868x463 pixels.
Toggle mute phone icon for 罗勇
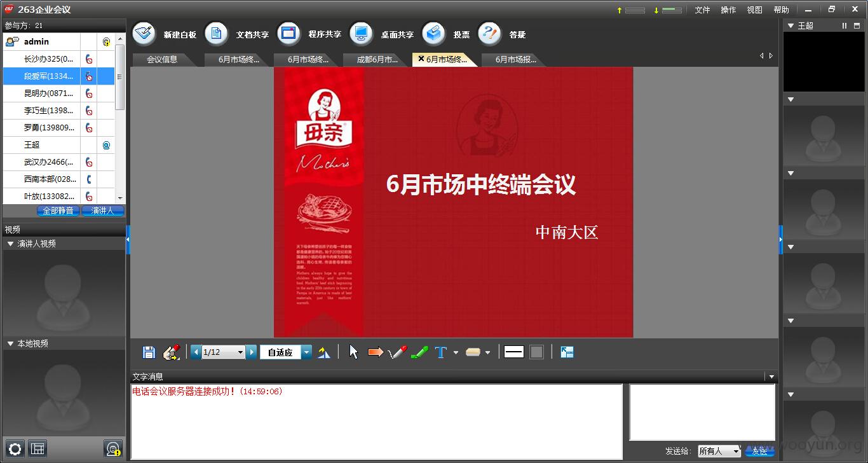pos(89,128)
